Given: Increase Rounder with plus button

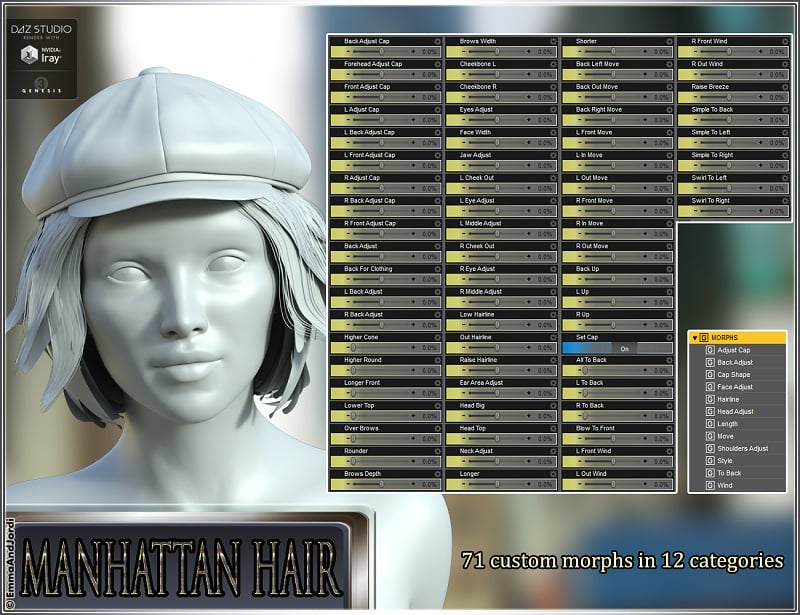Looking at the screenshot, I should point(413,461).
